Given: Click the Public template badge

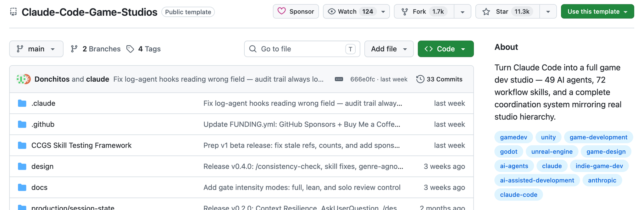Looking at the screenshot, I should click(188, 12).
